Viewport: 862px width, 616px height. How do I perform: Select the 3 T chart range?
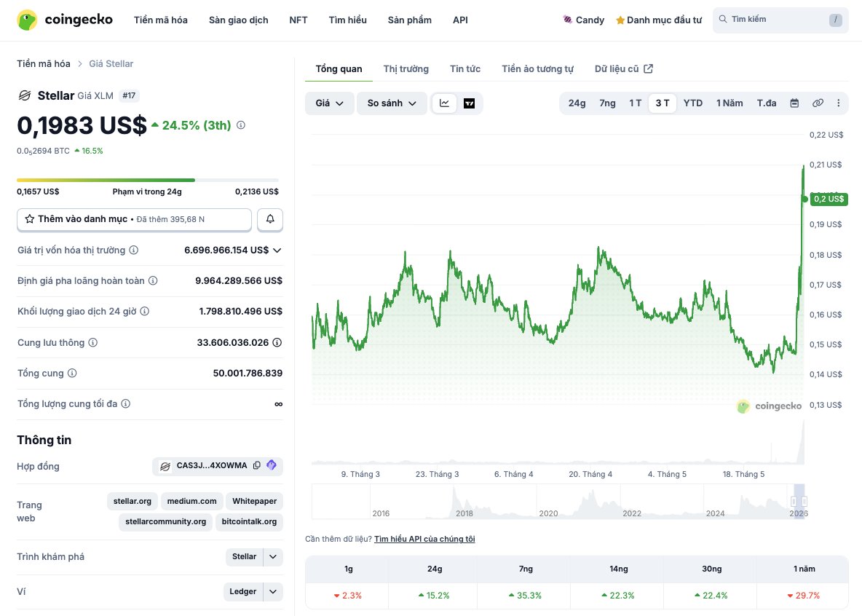point(663,103)
